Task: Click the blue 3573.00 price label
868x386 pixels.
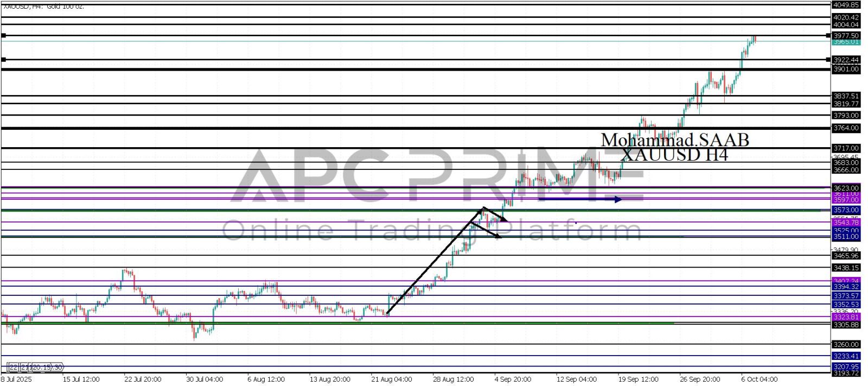Action: point(846,210)
